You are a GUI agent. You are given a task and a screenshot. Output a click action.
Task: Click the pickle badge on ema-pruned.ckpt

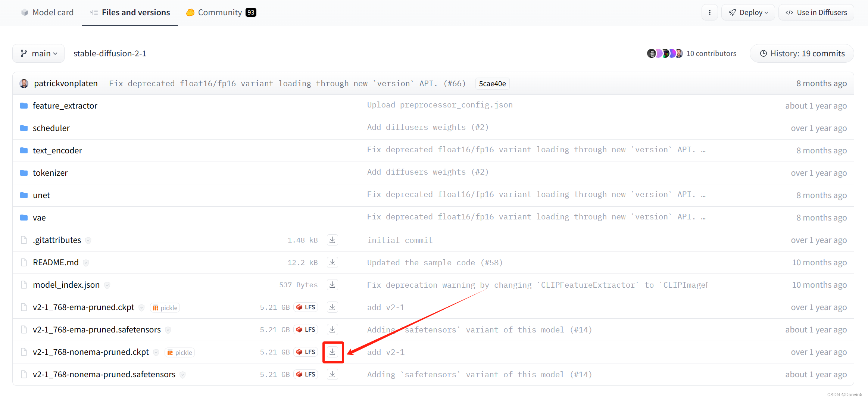165,307
